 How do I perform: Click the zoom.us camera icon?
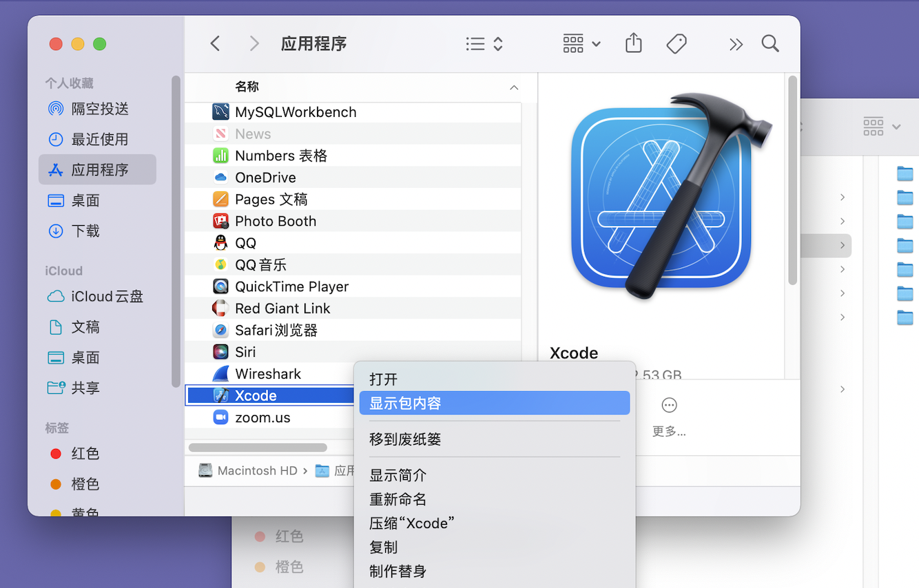click(220, 417)
